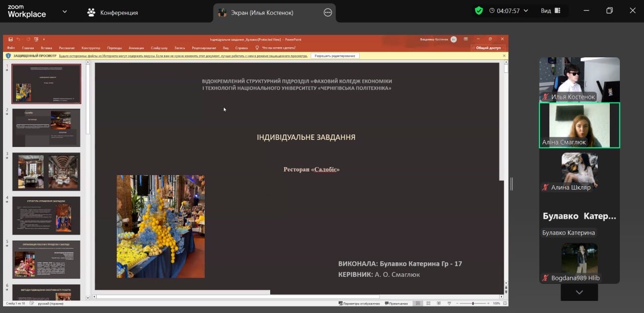Click Илья Костенок's video tile
The width and height of the screenshot is (644, 313).
580,80
